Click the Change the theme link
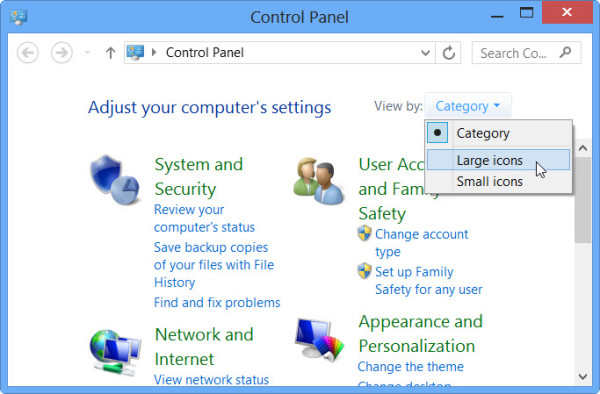The image size is (600, 394). tap(411, 366)
